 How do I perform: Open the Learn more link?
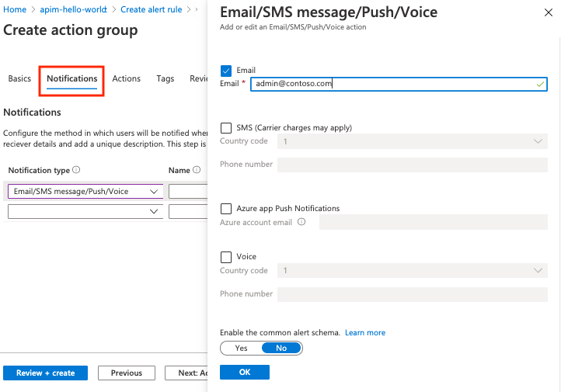(x=365, y=333)
